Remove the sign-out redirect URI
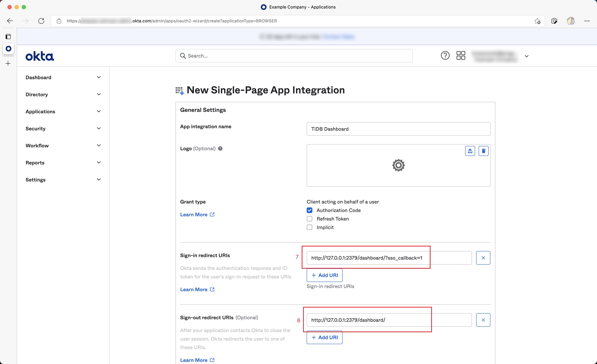Image resolution: width=597 pixels, height=364 pixels. pyautogui.click(x=483, y=320)
